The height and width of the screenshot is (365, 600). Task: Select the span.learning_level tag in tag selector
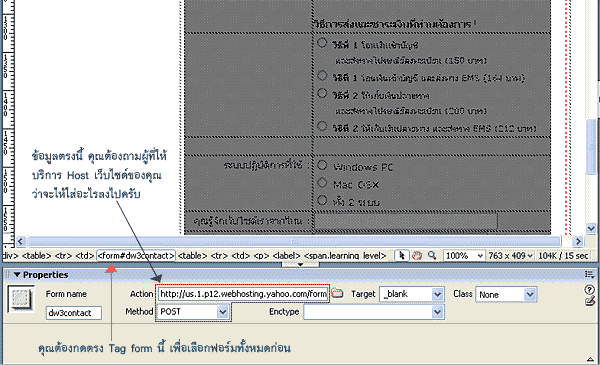click(345, 256)
